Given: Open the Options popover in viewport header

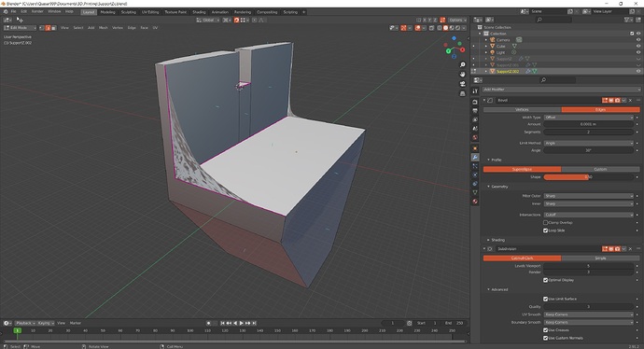Looking at the screenshot, I should tap(456, 20).
